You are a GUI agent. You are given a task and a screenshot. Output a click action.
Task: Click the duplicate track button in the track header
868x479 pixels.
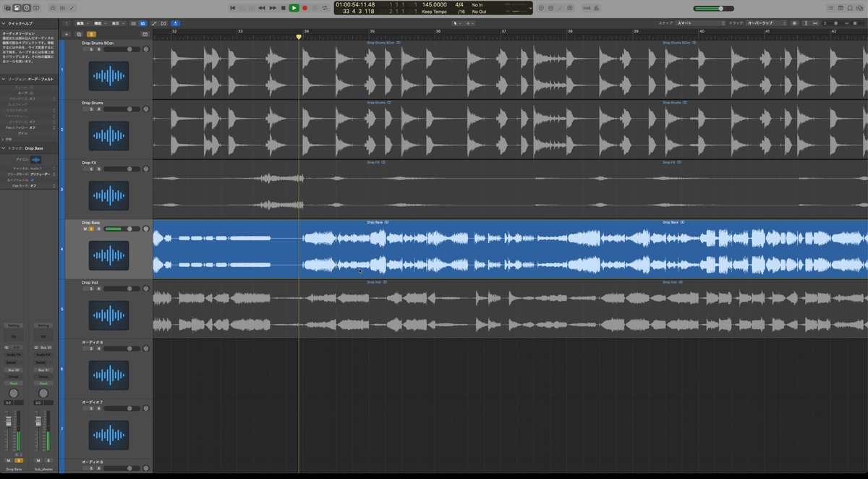click(79, 34)
